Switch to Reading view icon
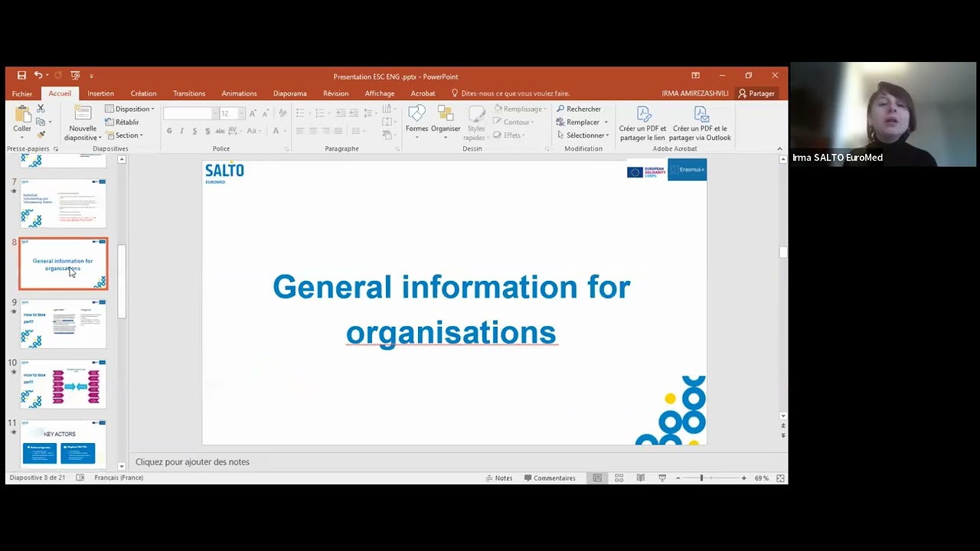The height and width of the screenshot is (551, 980). point(640,478)
